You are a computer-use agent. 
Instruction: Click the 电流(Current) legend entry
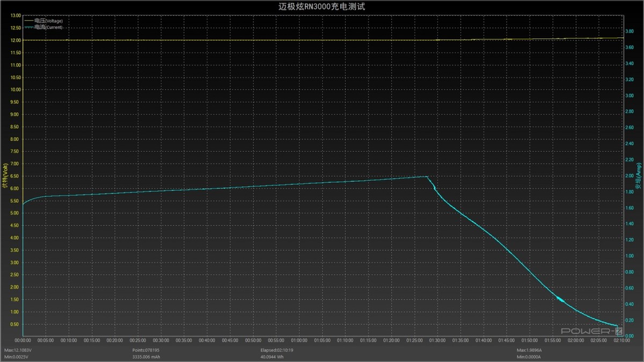click(44, 27)
